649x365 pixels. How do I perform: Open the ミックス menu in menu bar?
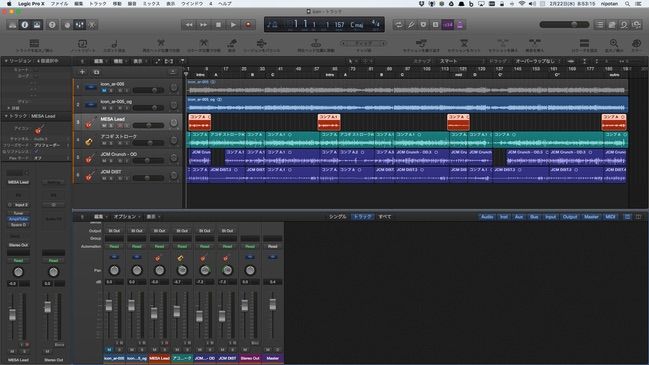pyautogui.click(x=151, y=4)
